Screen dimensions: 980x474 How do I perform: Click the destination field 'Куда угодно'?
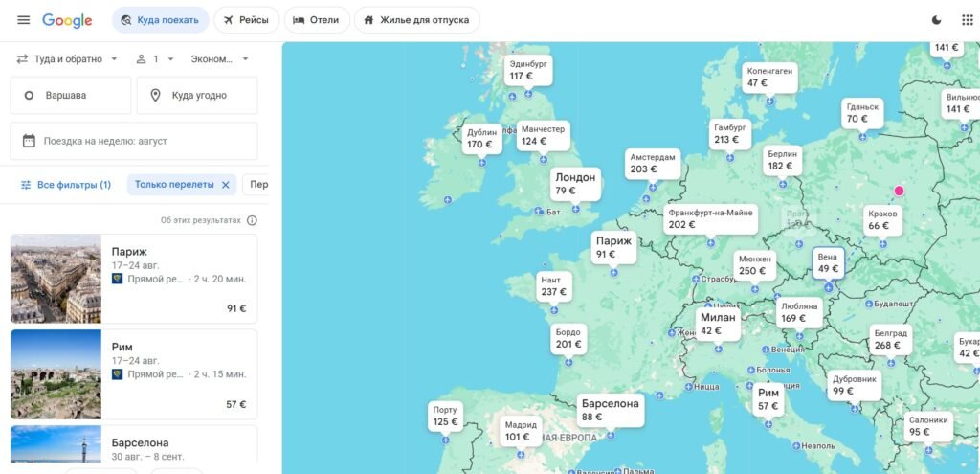point(197,95)
